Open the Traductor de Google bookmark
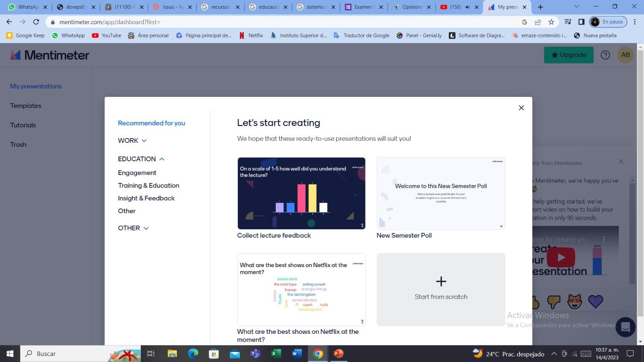The height and width of the screenshot is (362, 644). click(361, 35)
